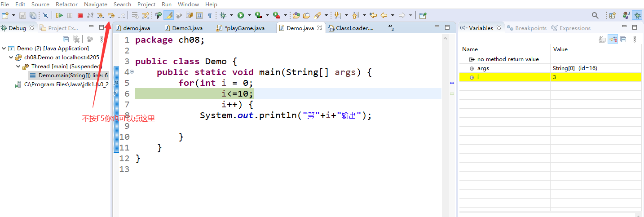Open the Source menu
Screen dimensions: 644x217
point(40,4)
